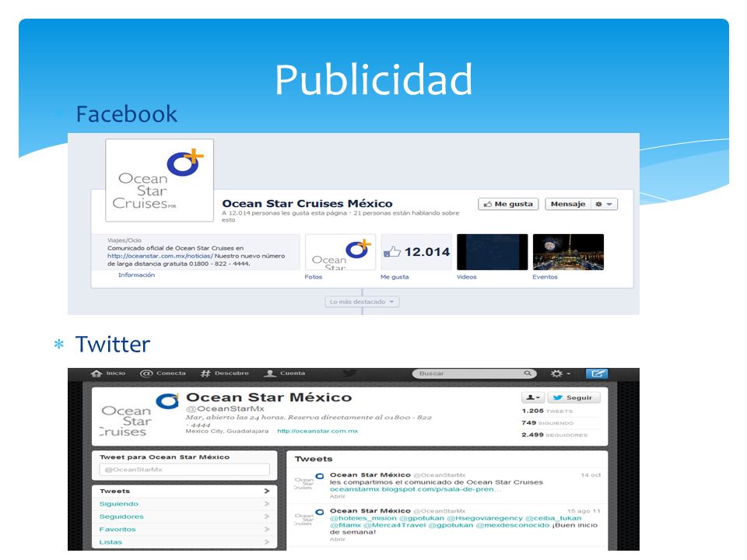Open the Facebook page gear dropdown
Screen dimensions: 747x560
[604, 204]
